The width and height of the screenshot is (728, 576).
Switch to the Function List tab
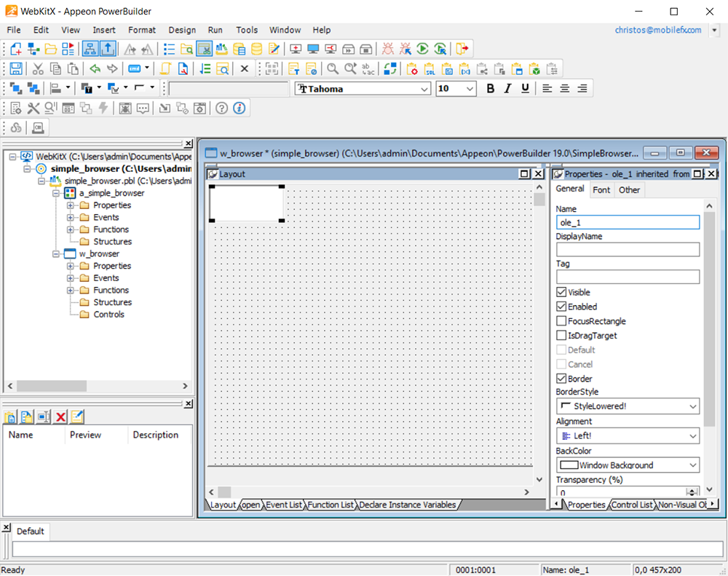331,505
